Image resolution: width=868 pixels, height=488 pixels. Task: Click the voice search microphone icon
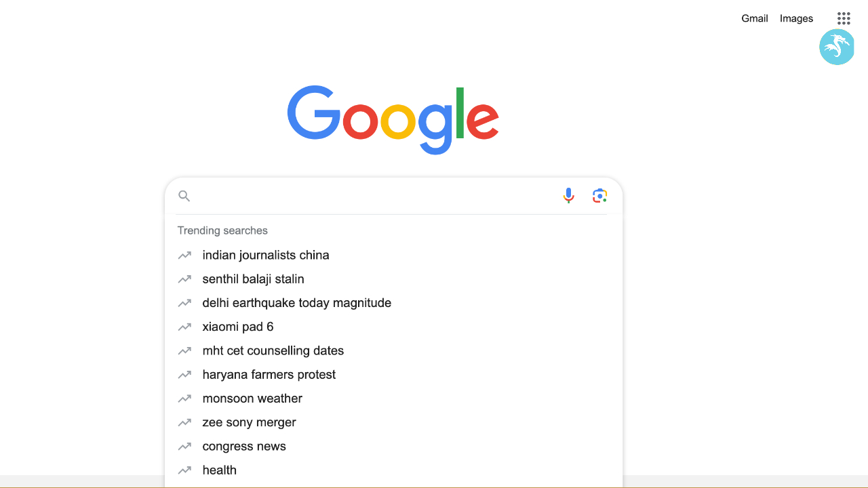(x=568, y=195)
